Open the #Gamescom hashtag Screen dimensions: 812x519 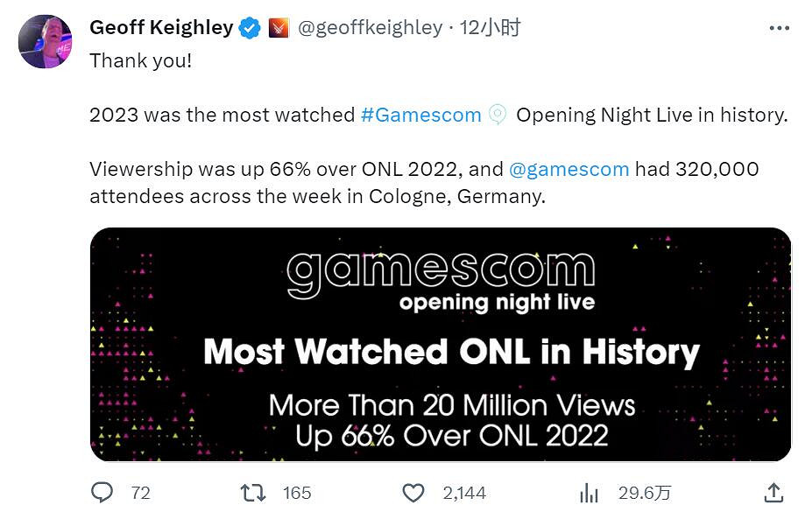(420, 115)
